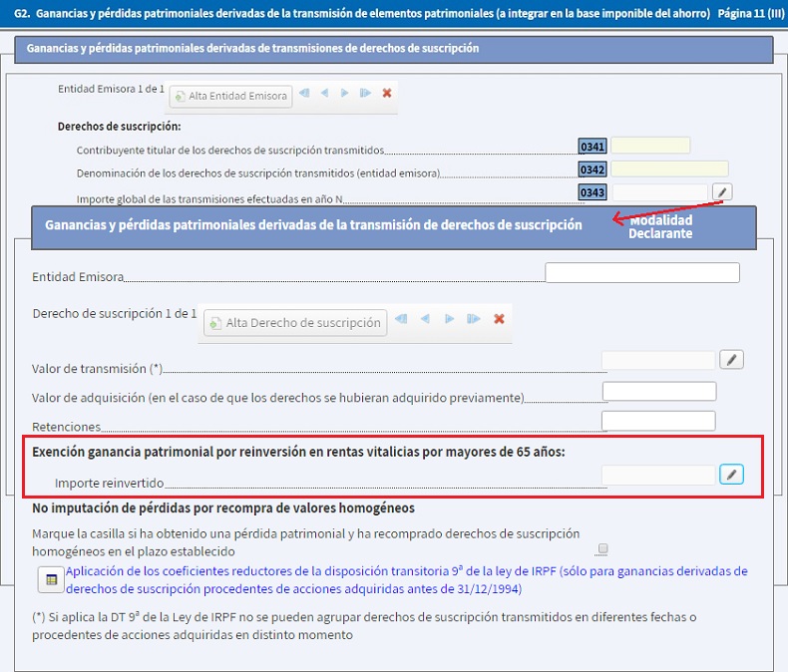Go to next Entidad Emisora record
The image size is (788, 672).
[344, 93]
